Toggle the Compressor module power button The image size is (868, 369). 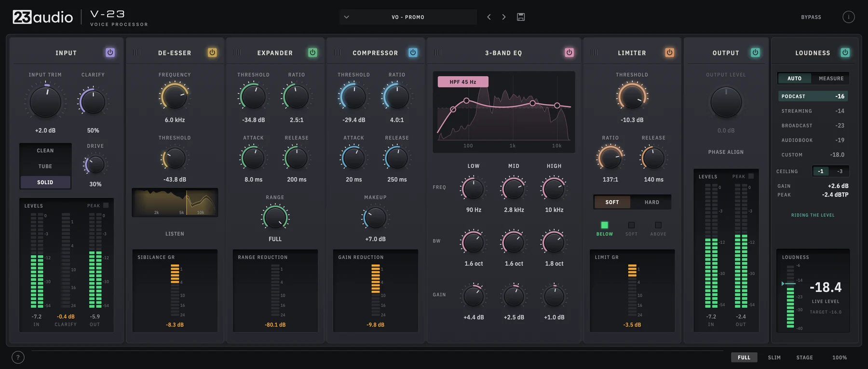click(413, 53)
